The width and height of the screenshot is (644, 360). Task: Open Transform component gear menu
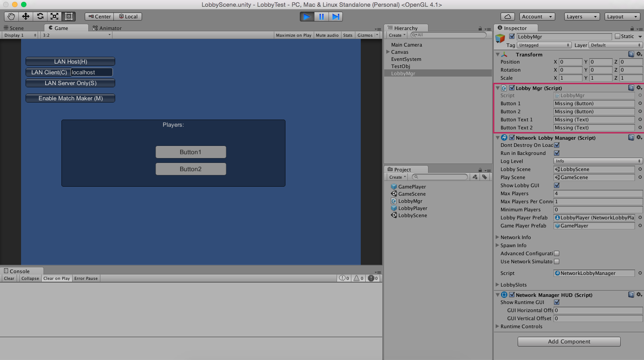coord(639,54)
